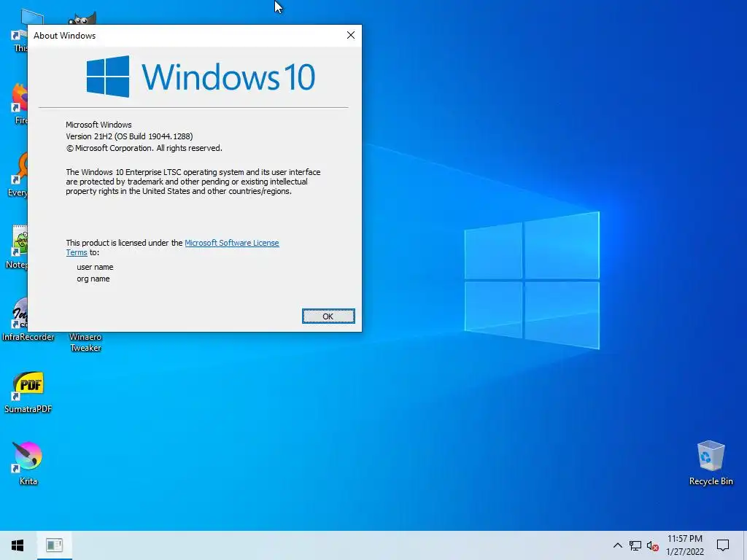Select the Krita desktop shortcut

(x=28, y=463)
